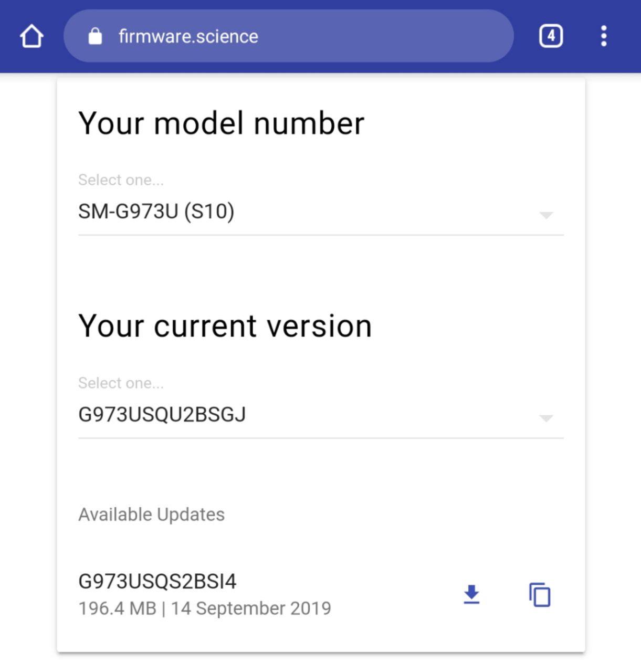Click the 196.4 MB September 2019 details
The height and width of the screenshot is (672, 641).
(205, 608)
